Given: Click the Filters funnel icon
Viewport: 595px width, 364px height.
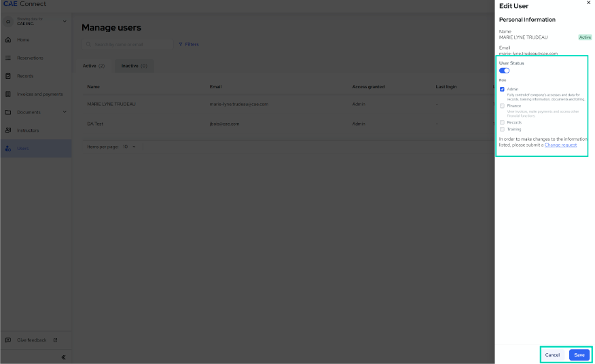Looking at the screenshot, I should 181,44.
